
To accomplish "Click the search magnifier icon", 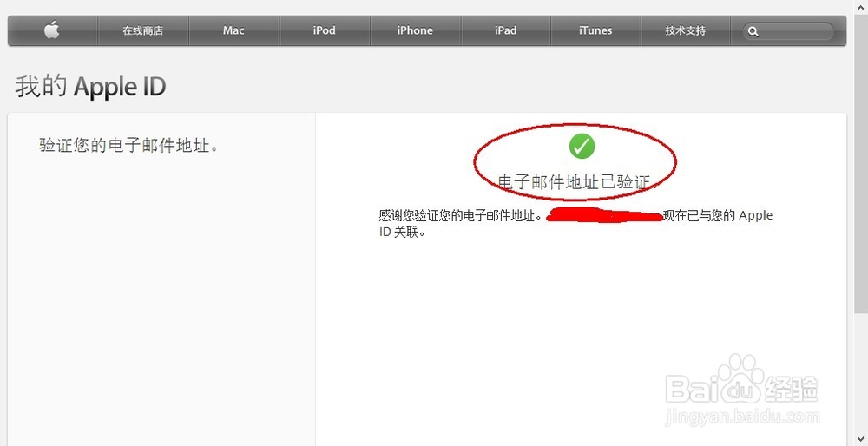I will tap(753, 31).
